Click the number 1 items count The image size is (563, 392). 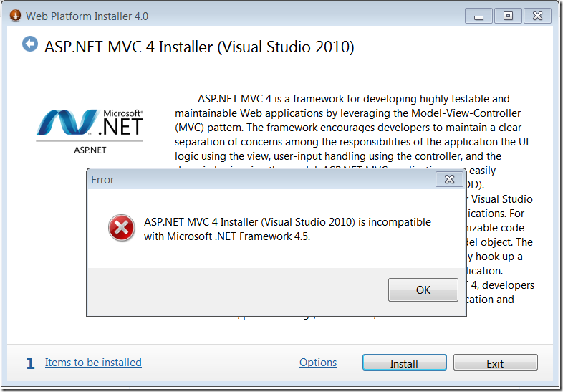[x=31, y=363]
